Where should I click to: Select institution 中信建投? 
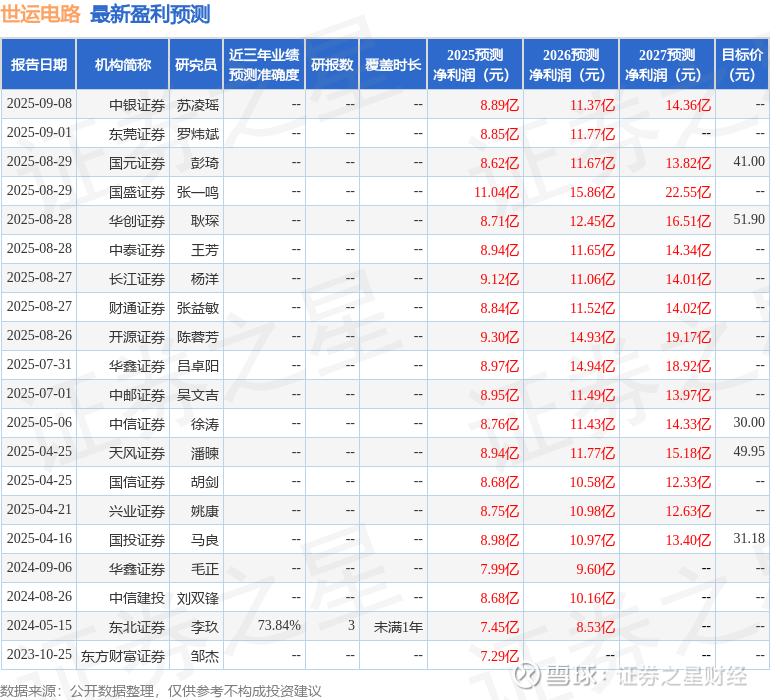137,598
